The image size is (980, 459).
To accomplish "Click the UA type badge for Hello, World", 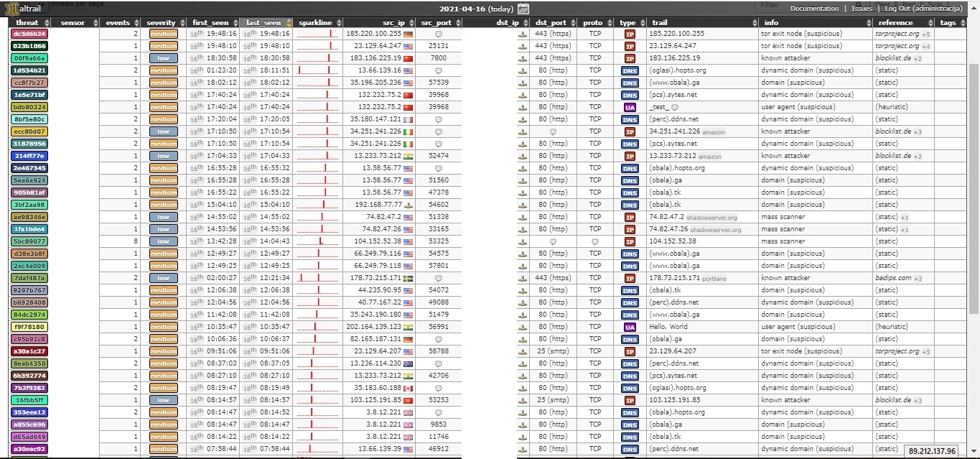I will [x=630, y=327].
